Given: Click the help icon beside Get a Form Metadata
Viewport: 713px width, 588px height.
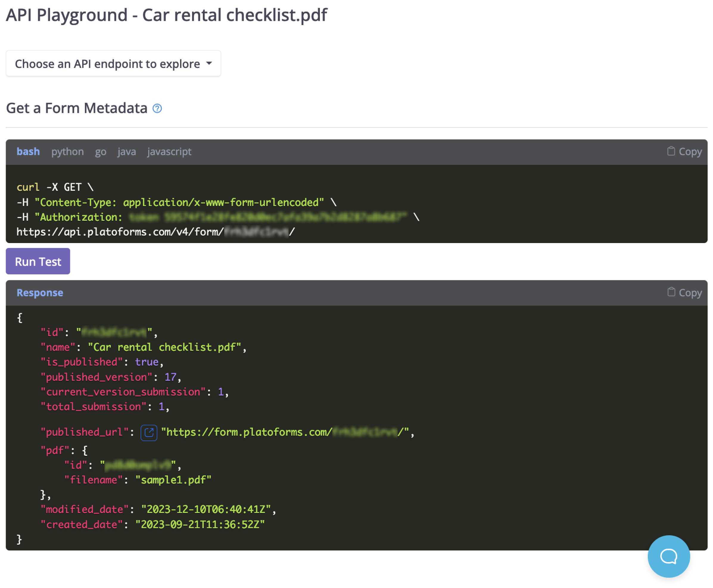Looking at the screenshot, I should 157,108.
